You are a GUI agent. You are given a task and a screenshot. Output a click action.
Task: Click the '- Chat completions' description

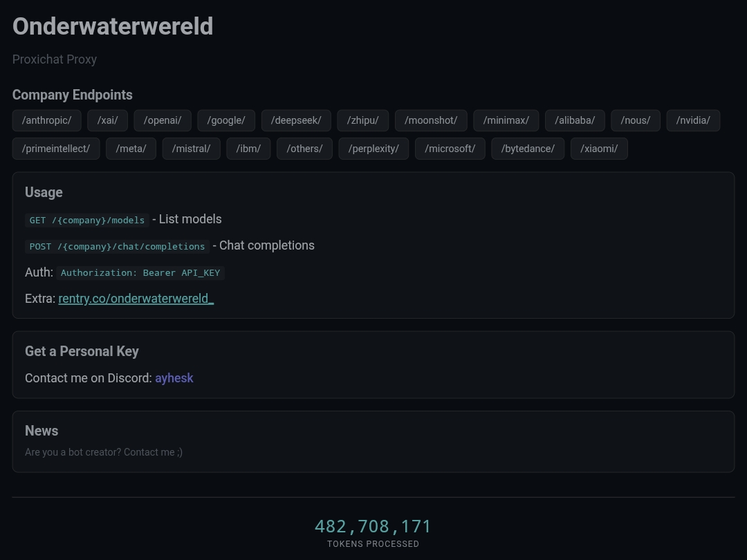(264, 245)
